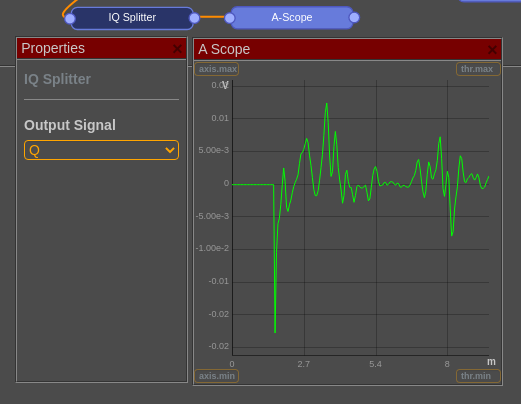This screenshot has height=404, width=521.
Task: Click the Properties panel title bar
Action: pos(101,49)
